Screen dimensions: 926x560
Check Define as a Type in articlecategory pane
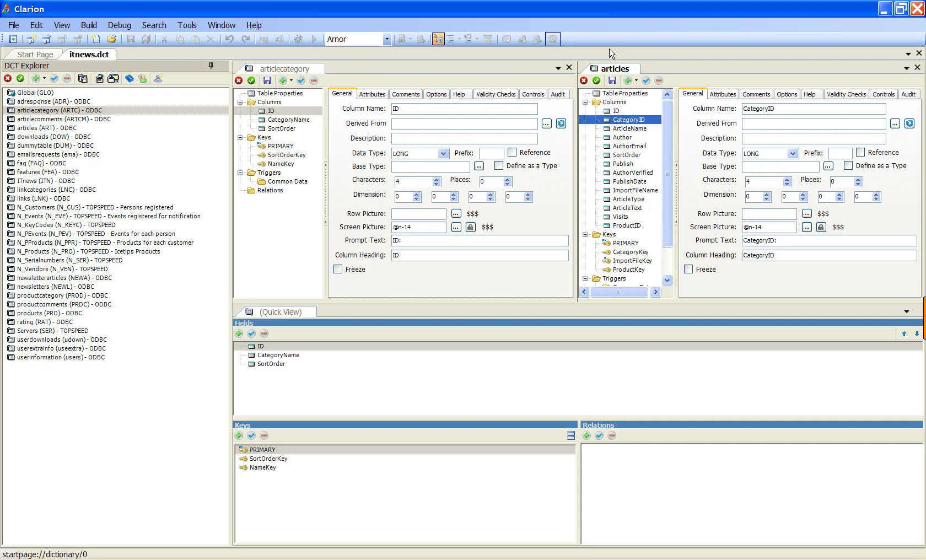[499, 165]
